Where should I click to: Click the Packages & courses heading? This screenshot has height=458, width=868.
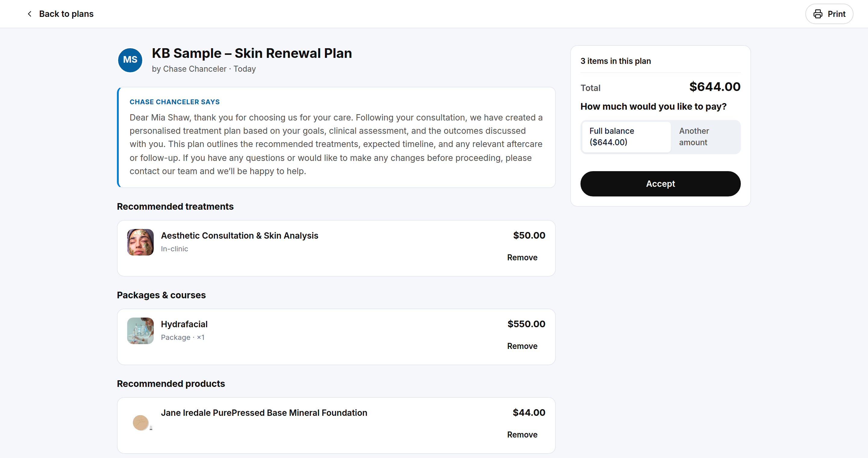162,295
